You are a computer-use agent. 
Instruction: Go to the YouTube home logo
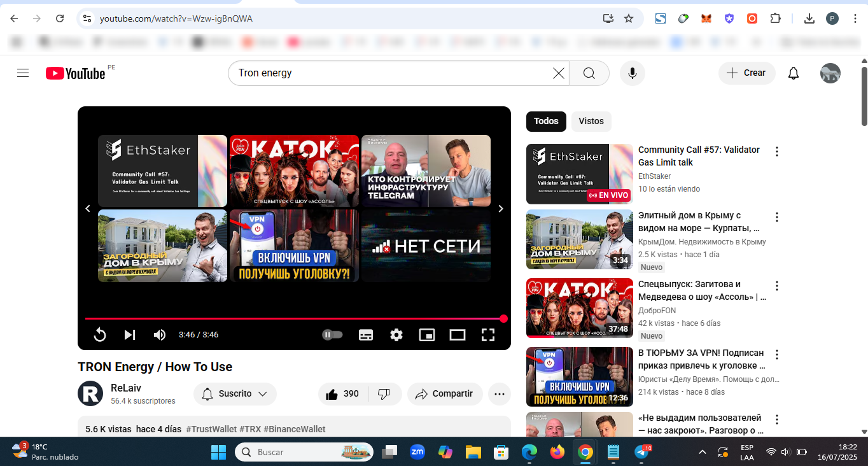coord(76,73)
